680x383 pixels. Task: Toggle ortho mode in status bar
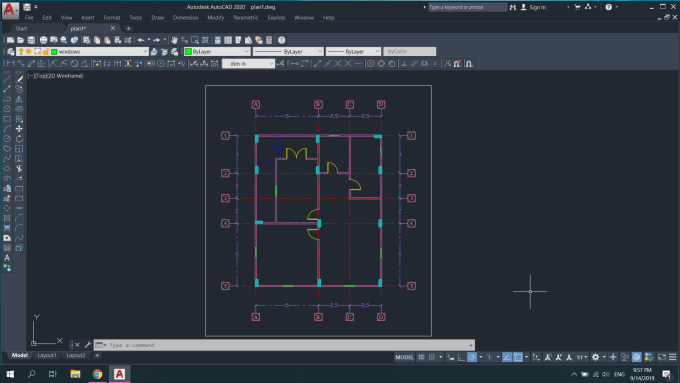pyautogui.click(x=461, y=357)
